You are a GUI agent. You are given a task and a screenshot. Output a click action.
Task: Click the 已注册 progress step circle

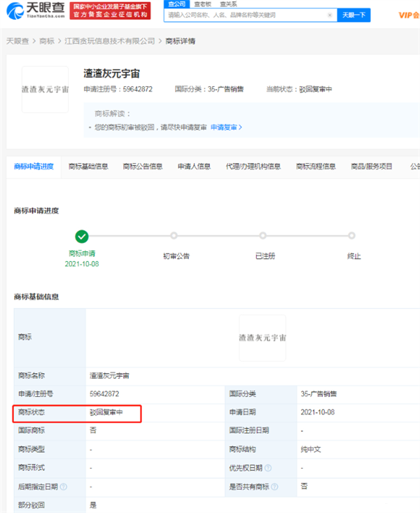262,236
